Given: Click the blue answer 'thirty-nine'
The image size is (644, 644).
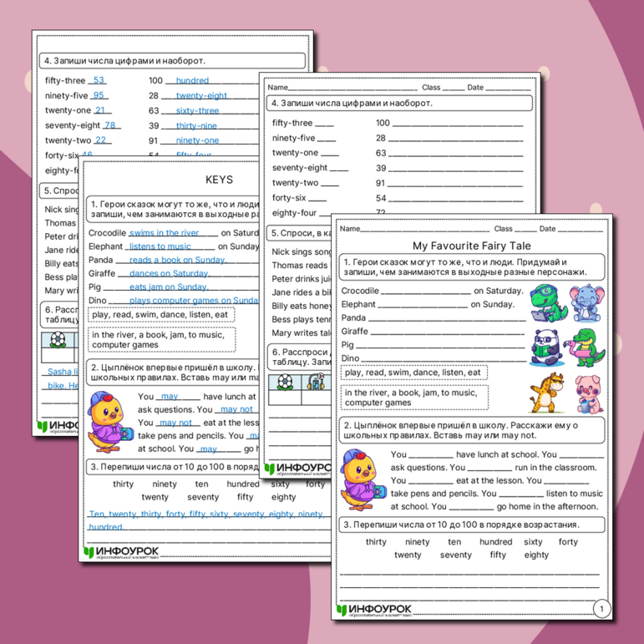Looking at the screenshot, I should click(x=196, y=125).
